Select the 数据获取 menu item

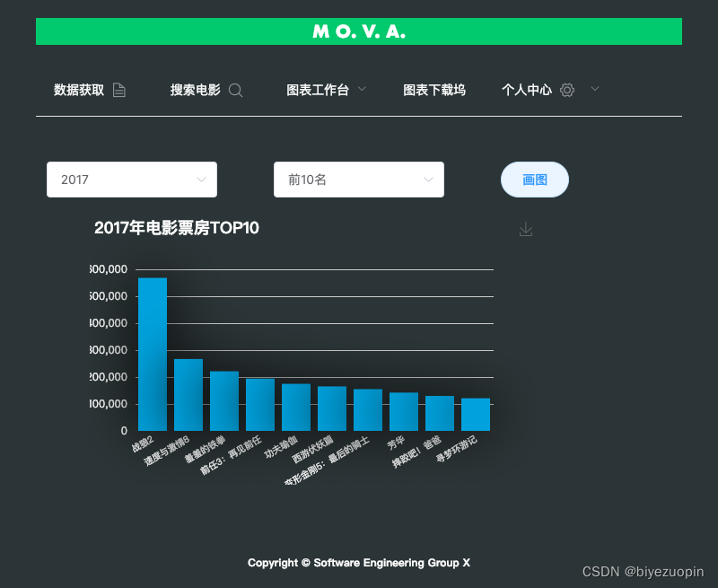coord(80,90)
